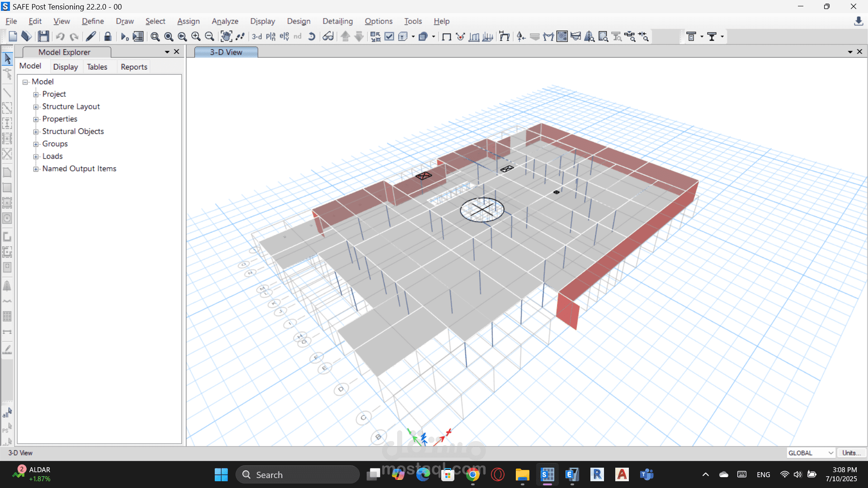
Task: Open the I-beam design dropdown arrow
Action: (x=722, y=37)
